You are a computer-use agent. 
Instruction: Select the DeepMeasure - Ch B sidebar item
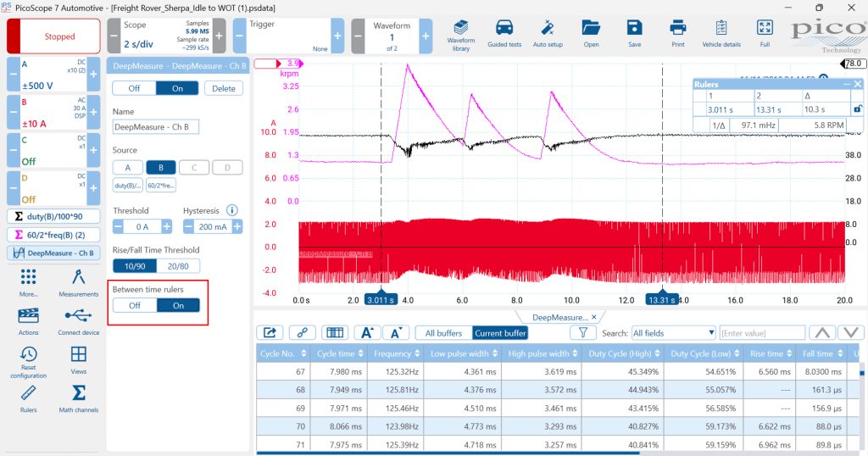[x=53, y=253]
